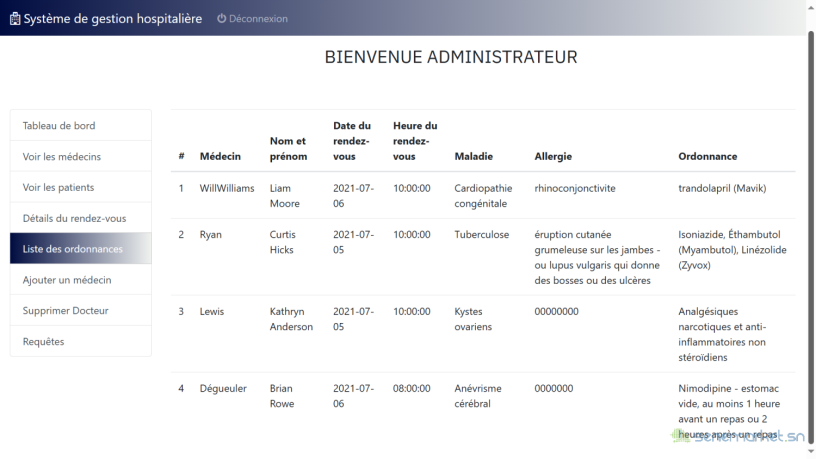This screenshot has width=816, height=459.
Task: Click the Cardiopathie congénitale disease cell
Action: 483,196
